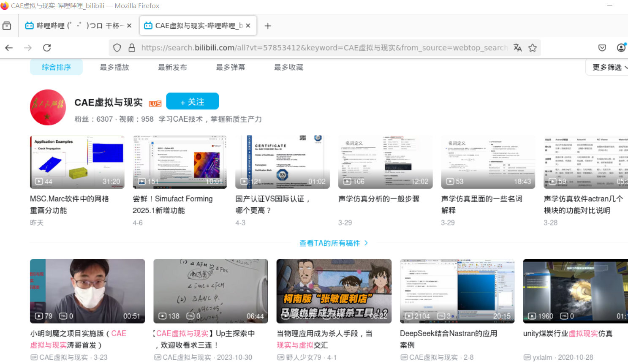Click the site security padlock icon

[132, 48]
